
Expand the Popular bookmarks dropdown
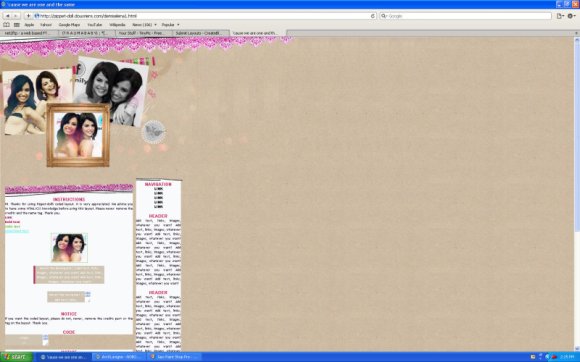pos(170,25)
